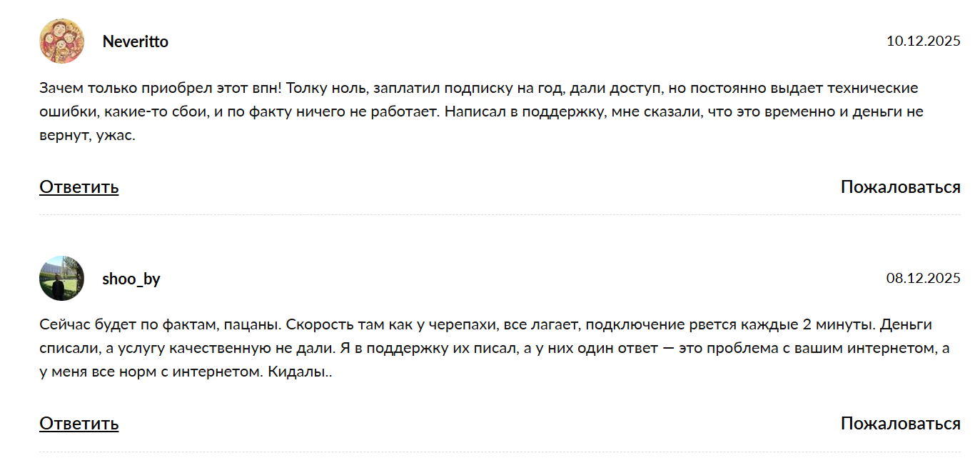This screenshot has width=980, height=468.
Task: Click the 10.12.2025 comment date
Action: point(923,41)
